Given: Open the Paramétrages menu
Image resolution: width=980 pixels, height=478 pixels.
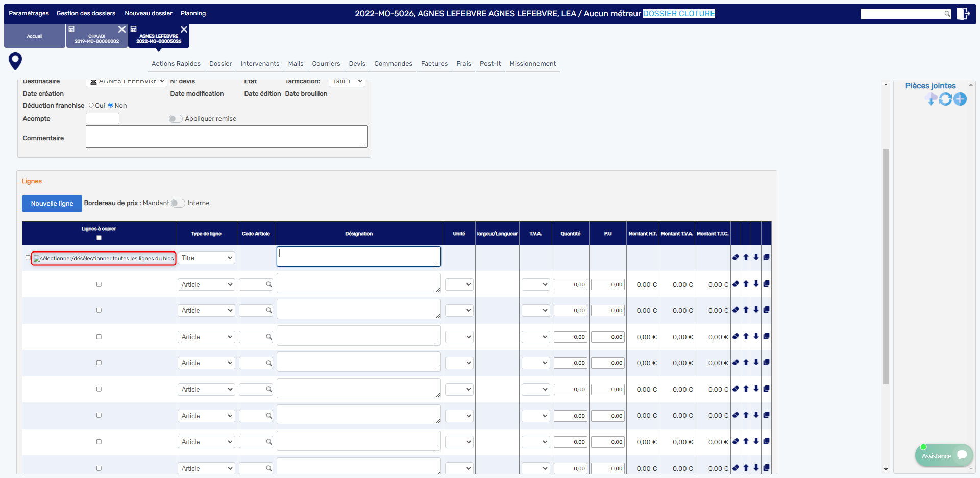Looking at the screenshot, I should pos(29,13).
